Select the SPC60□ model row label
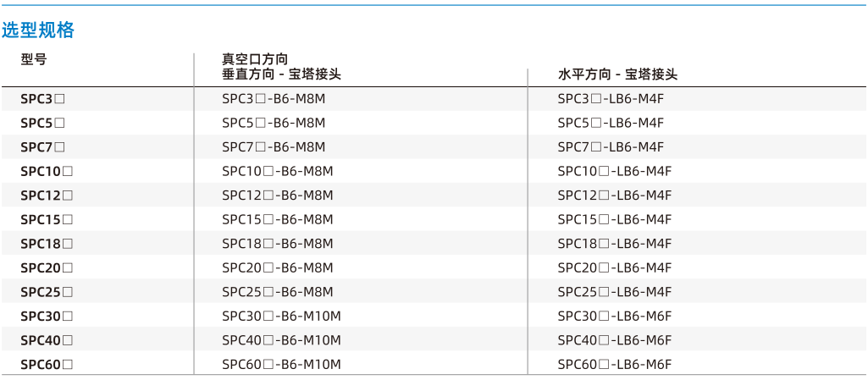This screenshot has width=868, height=380. (x=47, y=365)
